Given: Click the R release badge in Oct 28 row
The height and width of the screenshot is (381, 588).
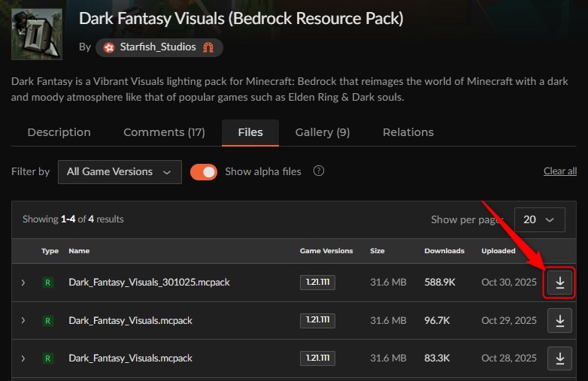Looking at the screenshot, I should point(47,358).
